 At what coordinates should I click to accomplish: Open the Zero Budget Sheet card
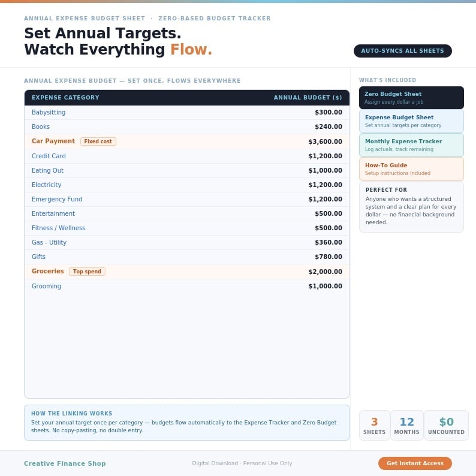[x=411, y=98]
